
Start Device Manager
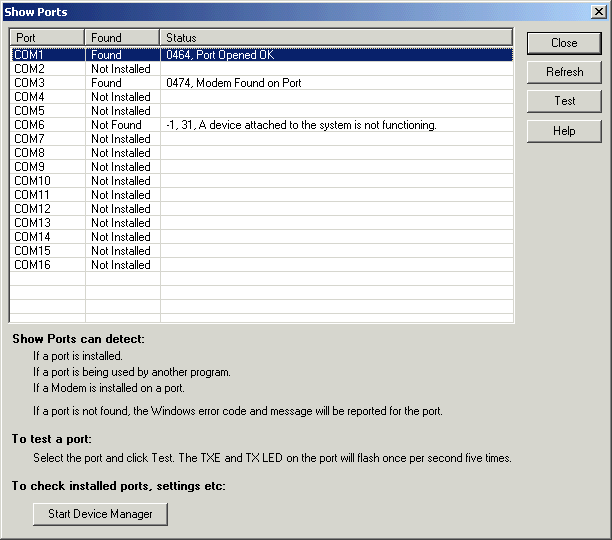pyautogui.click(x=100, y=514)
